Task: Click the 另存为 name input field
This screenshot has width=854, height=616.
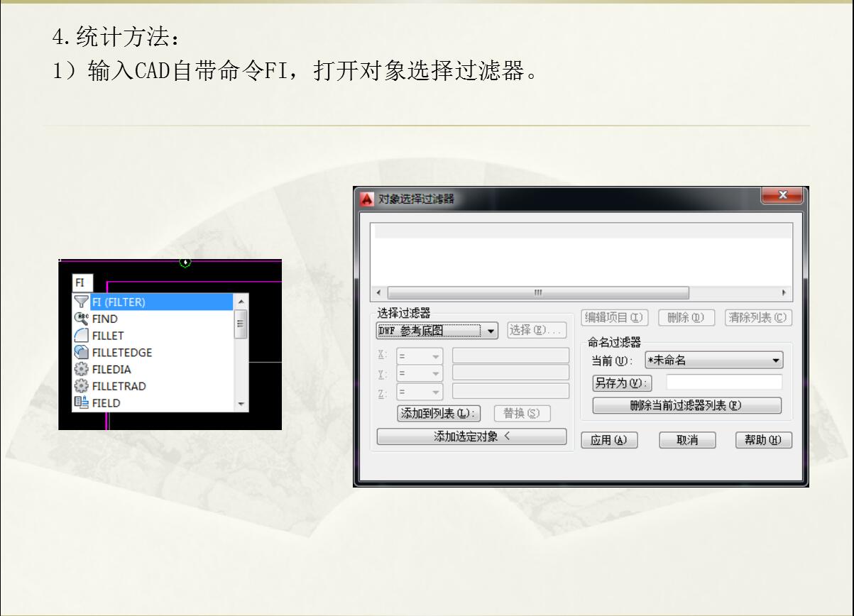Action: [723, 383]
